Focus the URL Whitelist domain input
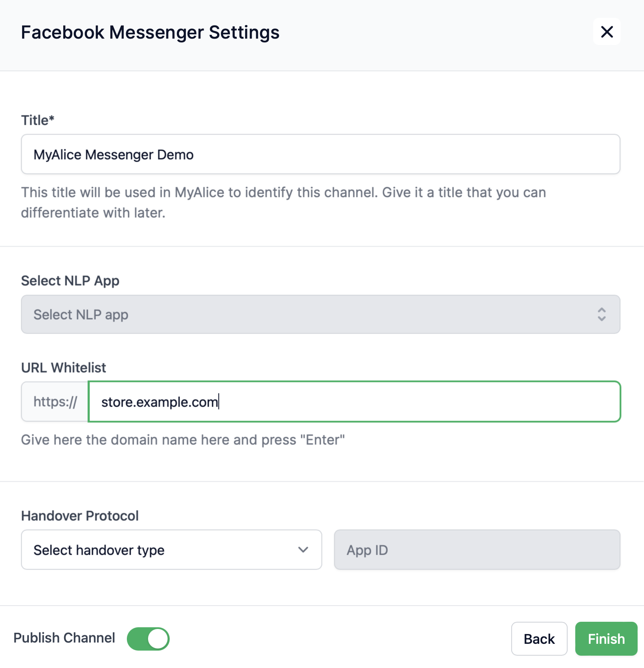The width and height of the screenshot is (644, 668). tap(354, 402)
